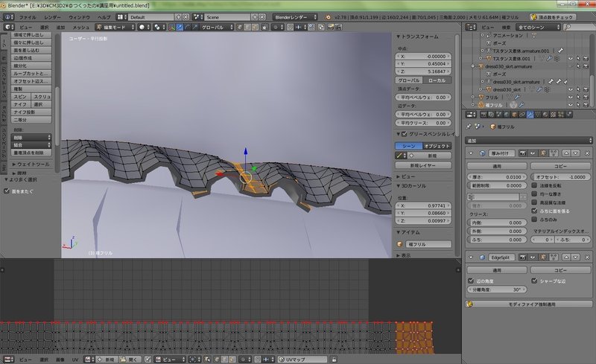Screen dimensions: 596x364
Task: Click the ループカットとスライド button
Action: pyautogui.click(x=32, y=74)
